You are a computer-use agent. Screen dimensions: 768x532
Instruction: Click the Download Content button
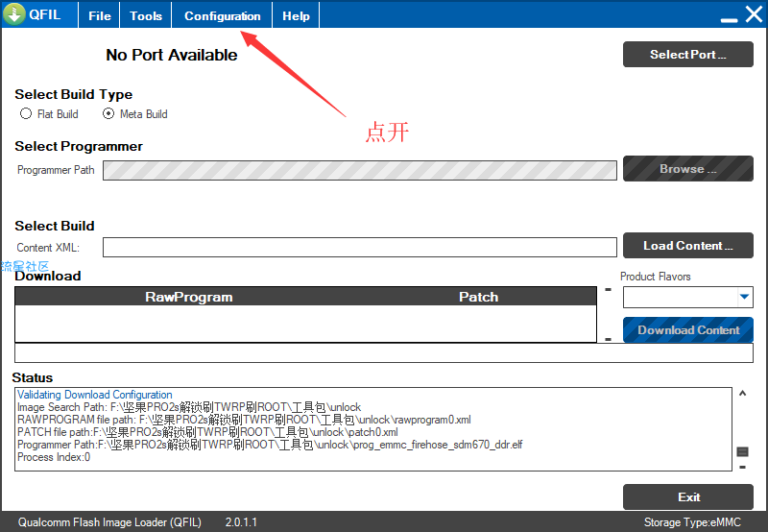(687, 329)
